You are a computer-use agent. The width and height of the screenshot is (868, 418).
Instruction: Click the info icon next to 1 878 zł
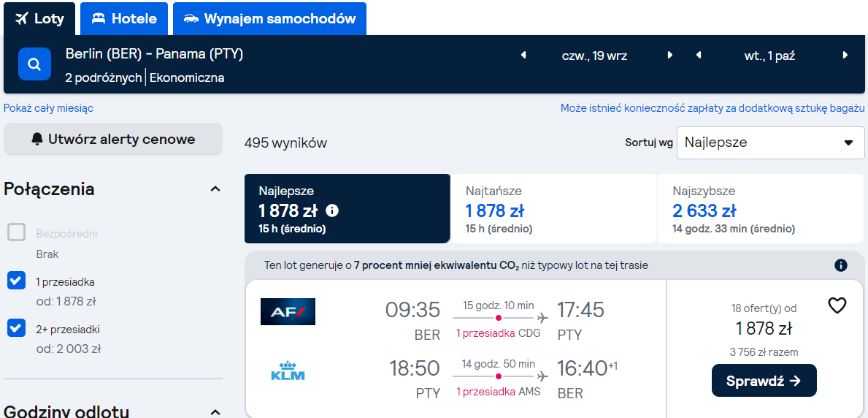click(332, 210)
